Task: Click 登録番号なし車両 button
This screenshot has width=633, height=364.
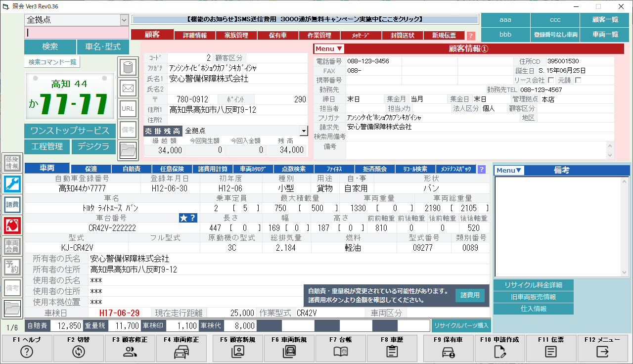Action: (x=555, y=35)
